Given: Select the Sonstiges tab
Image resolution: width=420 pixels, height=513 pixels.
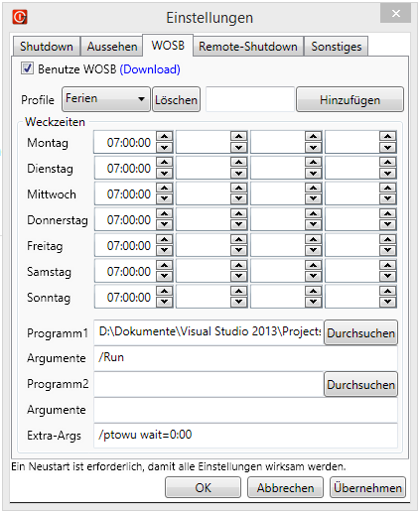Looking at the screenshot, I should 336,47.
